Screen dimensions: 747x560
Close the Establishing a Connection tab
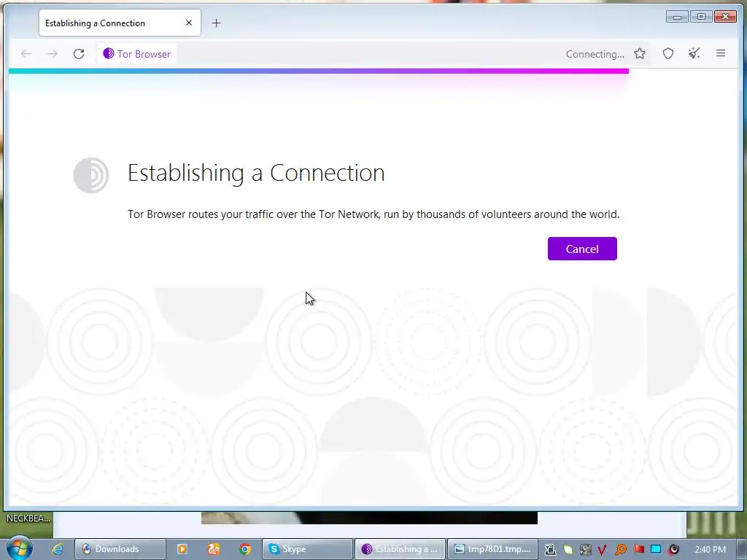tap(189, 23)
